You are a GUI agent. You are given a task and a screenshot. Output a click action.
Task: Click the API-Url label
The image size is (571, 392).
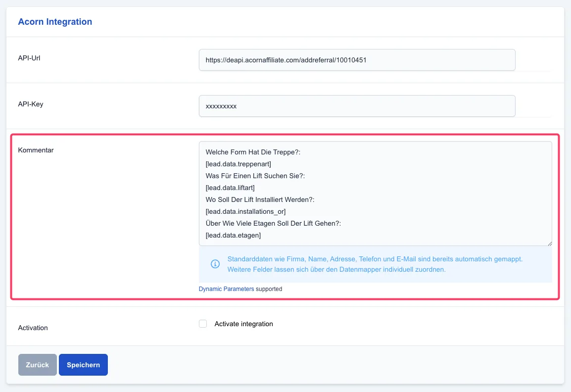[29, 58]
